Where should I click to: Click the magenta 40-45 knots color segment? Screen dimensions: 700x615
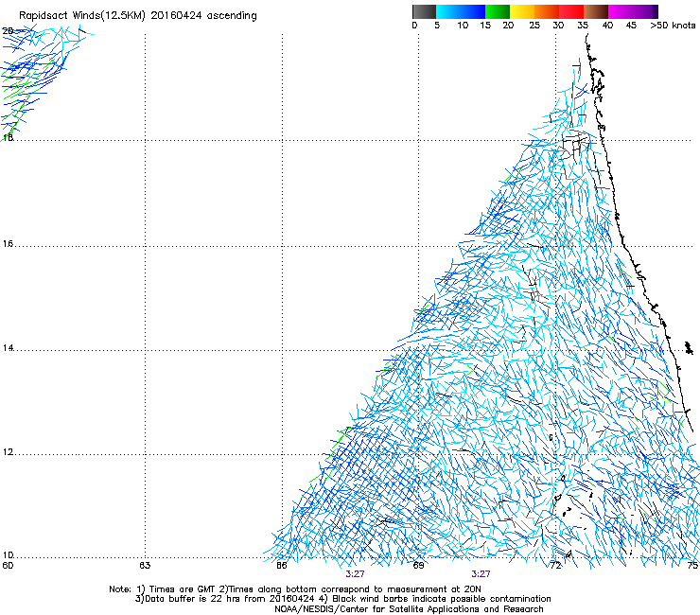621,11
